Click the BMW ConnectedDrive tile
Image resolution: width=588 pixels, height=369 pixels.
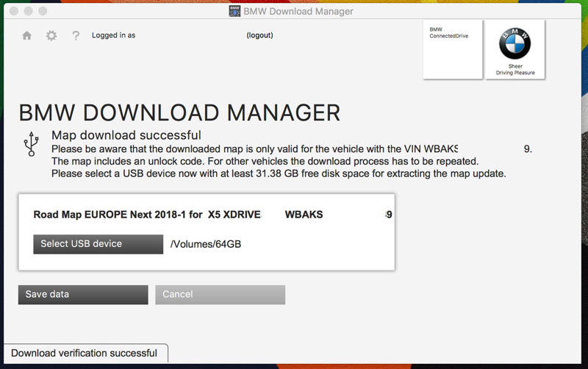pos(453,49)
